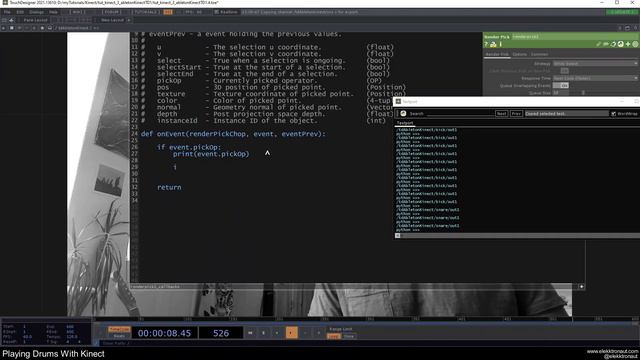640x360 pixels.
Task: Toggle Clear Previous Pick on New Pick
Action: tap(564, 71)
